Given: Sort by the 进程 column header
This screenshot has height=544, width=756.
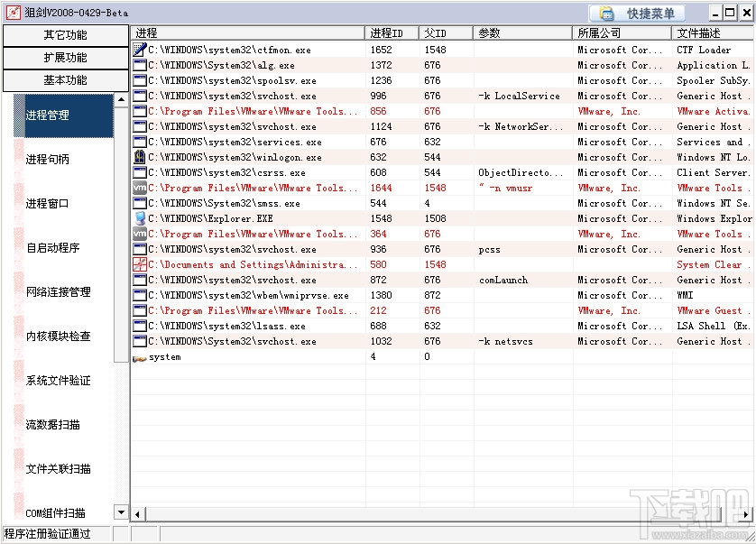Looking at the screenshot, I should (248, 33).
